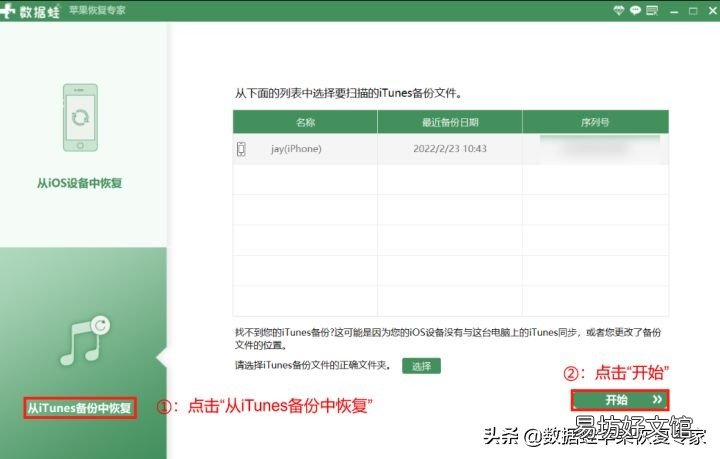Open the chat feedback bubble icon
720x459 pixels.
[x=635, y=10]
